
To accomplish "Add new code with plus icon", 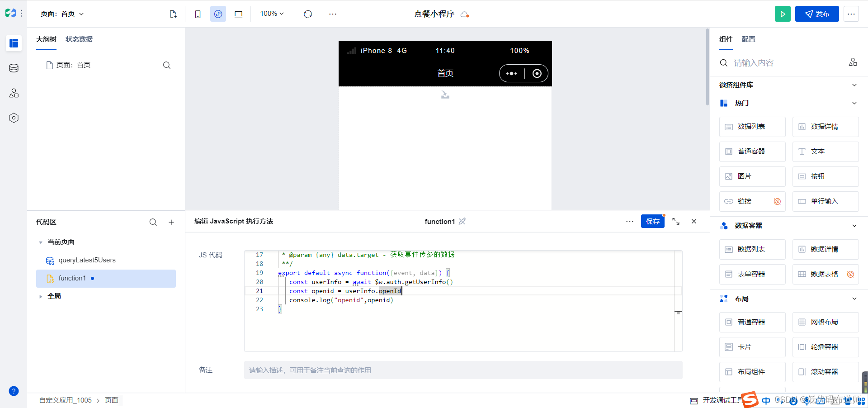I will 171,222.
